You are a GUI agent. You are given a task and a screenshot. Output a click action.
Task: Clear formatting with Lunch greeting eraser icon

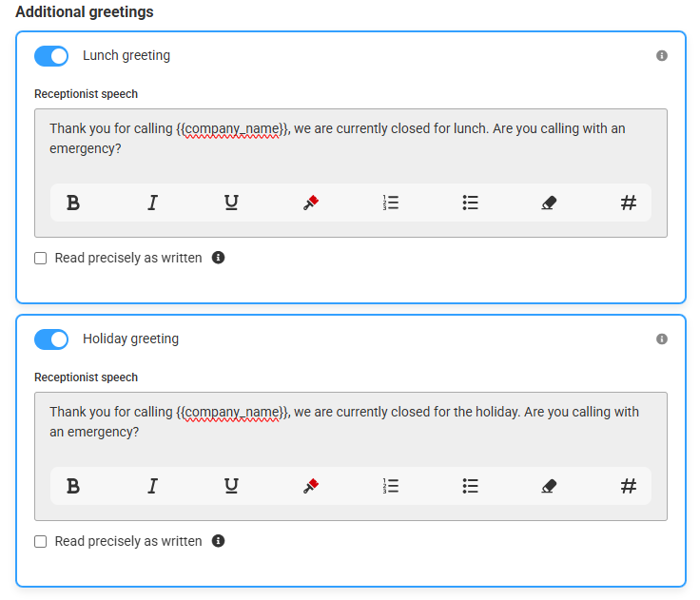(x=549, y=203)
